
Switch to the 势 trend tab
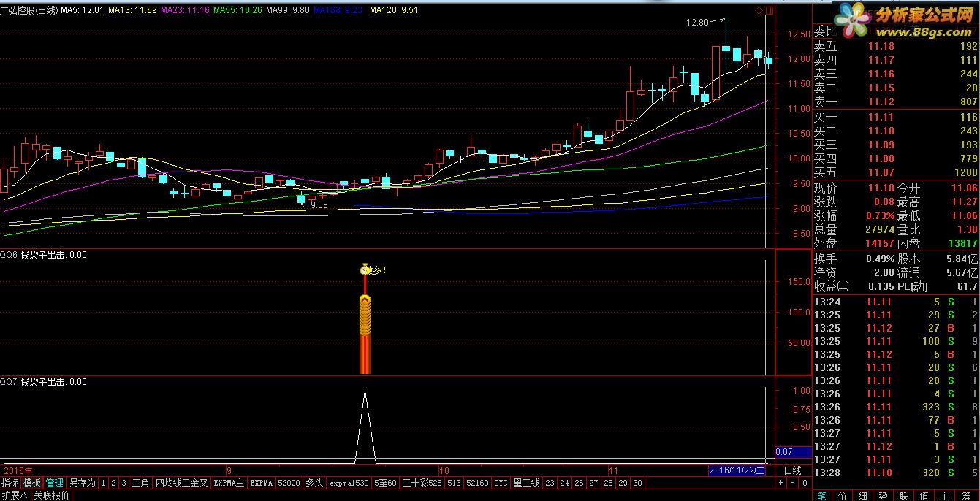(x=884, y=494)
